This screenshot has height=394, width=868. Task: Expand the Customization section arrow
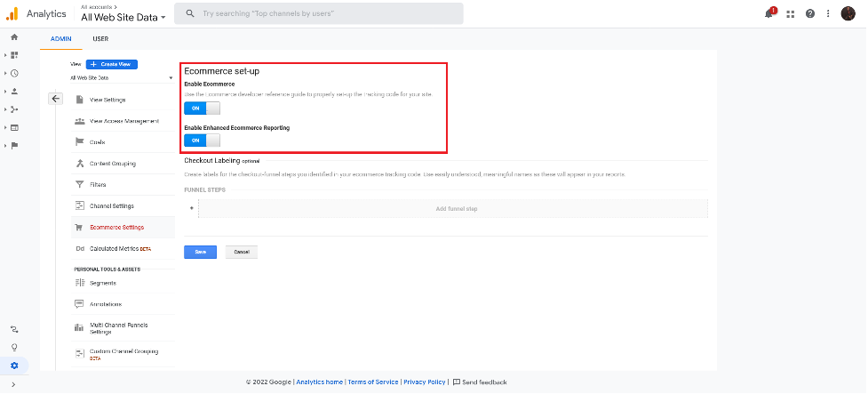[x=5, y=55]
